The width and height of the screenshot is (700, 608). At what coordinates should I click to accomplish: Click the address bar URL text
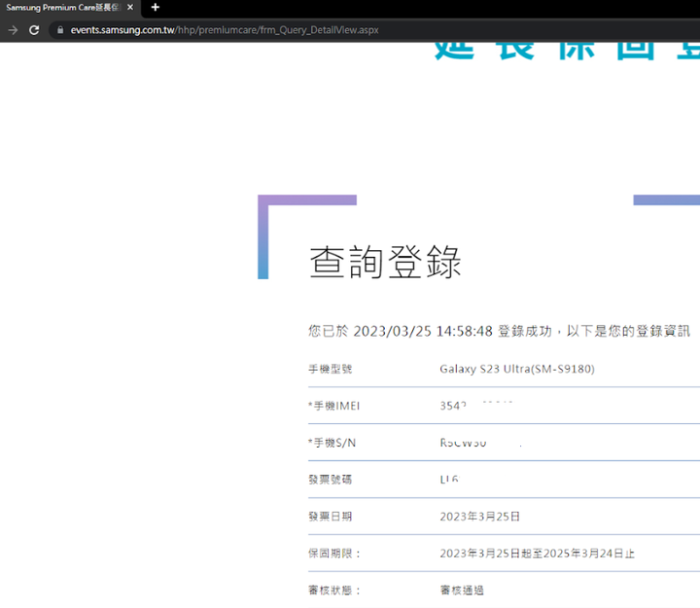[225, 30]
